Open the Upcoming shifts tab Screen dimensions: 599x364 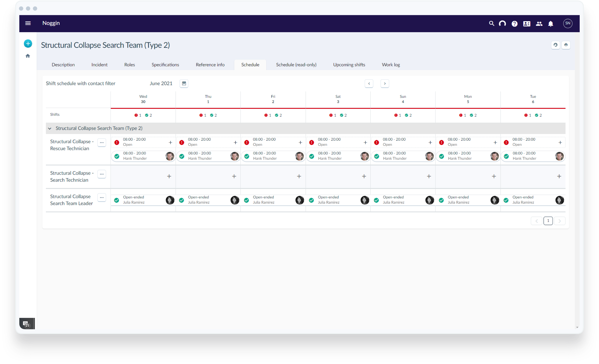(349, 65)
